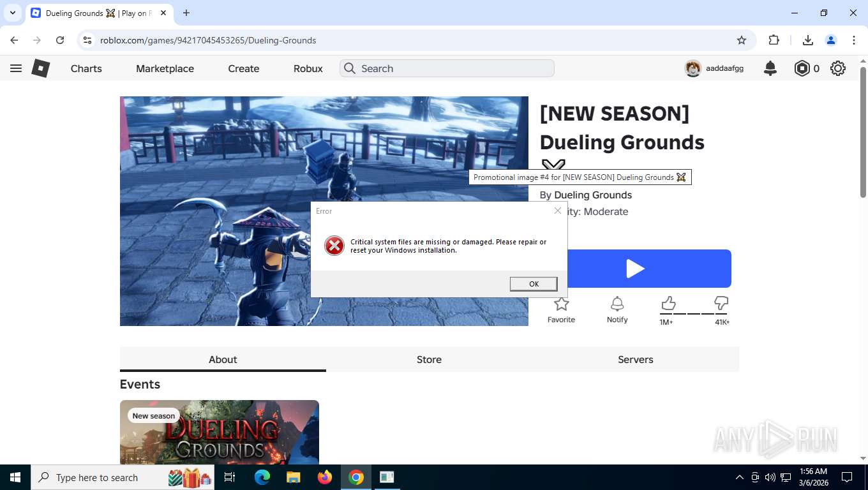Click the Roblox Search field
868x490 pixels.
[447, 68]
